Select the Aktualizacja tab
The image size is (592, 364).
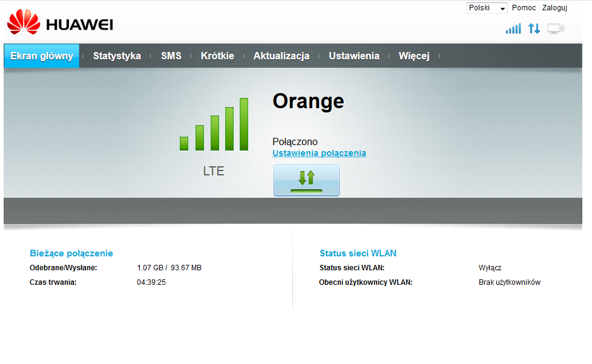point(281,56)
